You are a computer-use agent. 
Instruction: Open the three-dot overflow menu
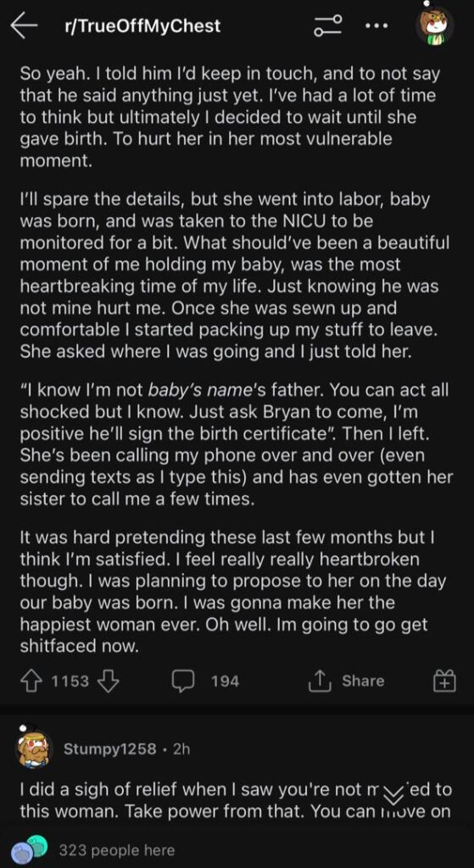376,26
